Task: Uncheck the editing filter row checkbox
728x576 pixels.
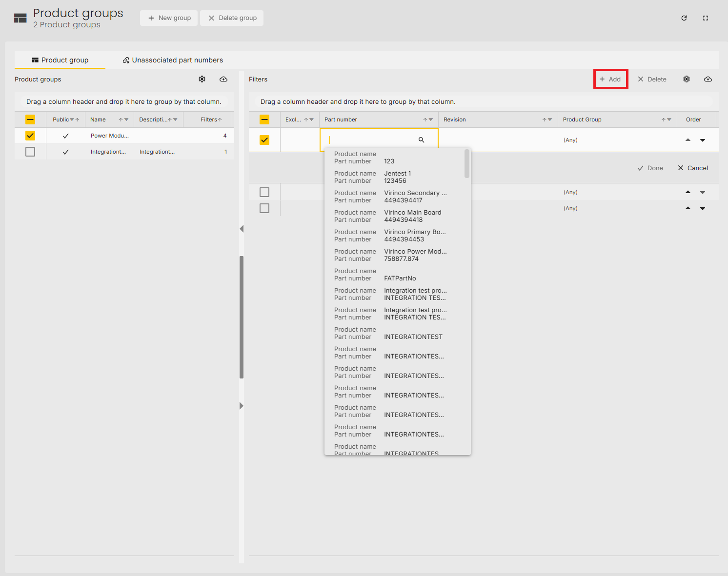Action: pyautogui.click(x=264, y=140)
